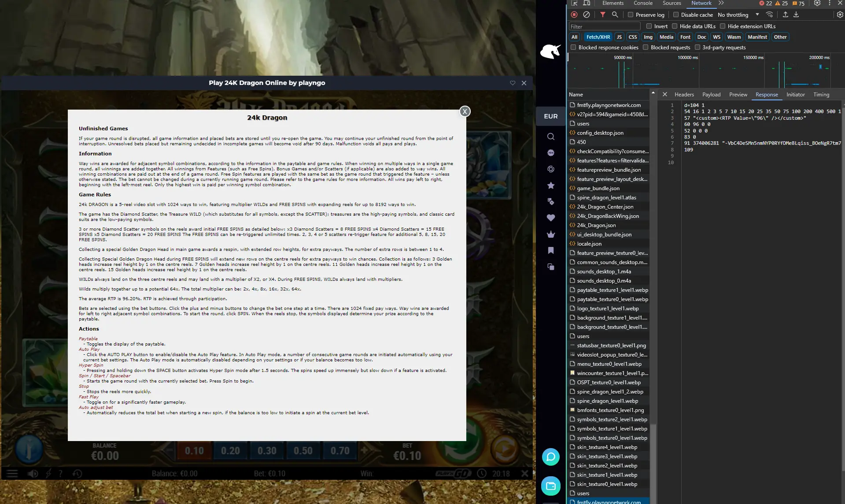Clear the network log
The height and width of the screenshot is (504, 845).
pos(587,15)
